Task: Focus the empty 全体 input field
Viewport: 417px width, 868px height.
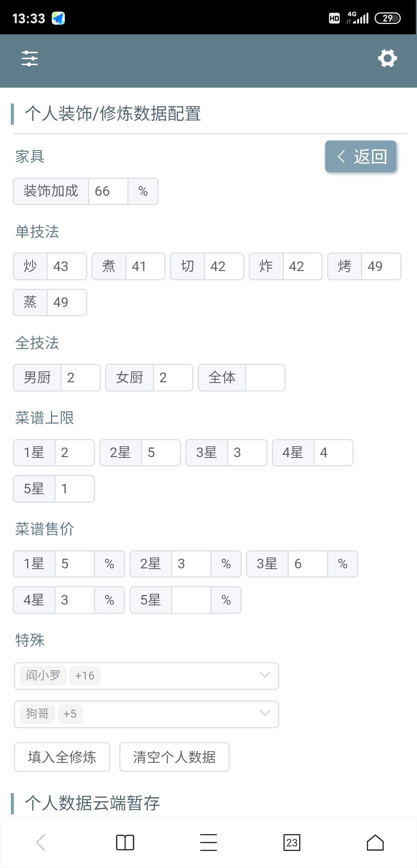Action: click(265, 378)
